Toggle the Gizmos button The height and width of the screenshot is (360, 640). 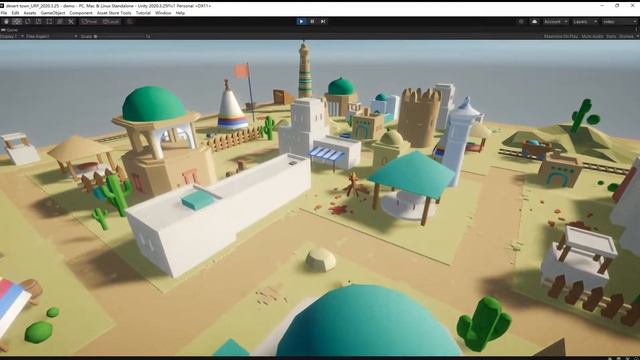coord(626,36)
